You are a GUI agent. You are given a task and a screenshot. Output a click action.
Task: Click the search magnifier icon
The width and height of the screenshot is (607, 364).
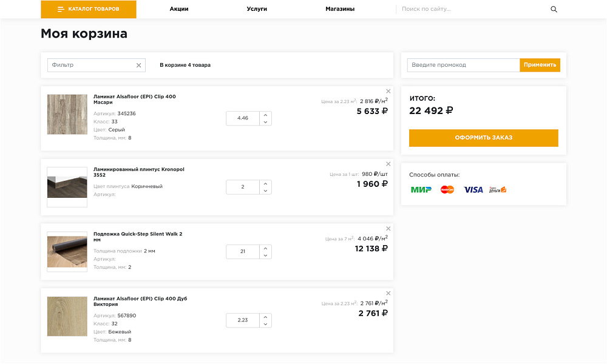point(554,9)
